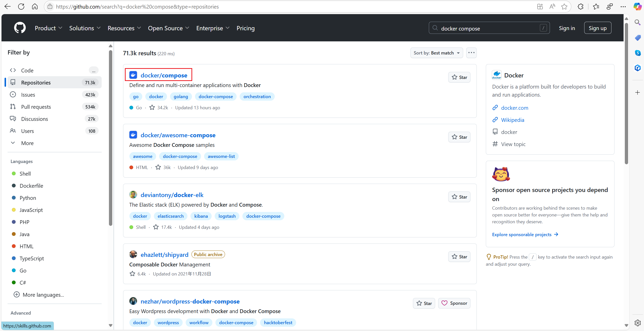This screenshot has width=644, height=331.
Task: Star the docker/awesome-compose repository
Action: pos(459,137)
